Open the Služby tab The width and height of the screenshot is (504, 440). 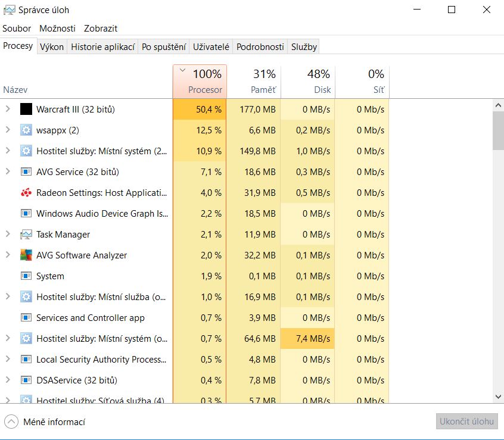(304, 47)
